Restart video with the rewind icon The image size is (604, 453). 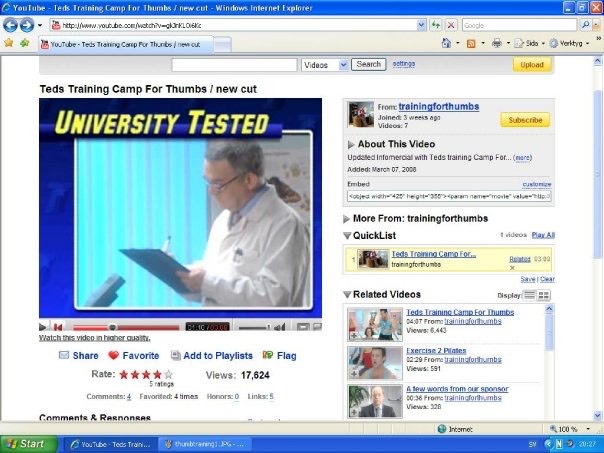click(x=58, y=327)
